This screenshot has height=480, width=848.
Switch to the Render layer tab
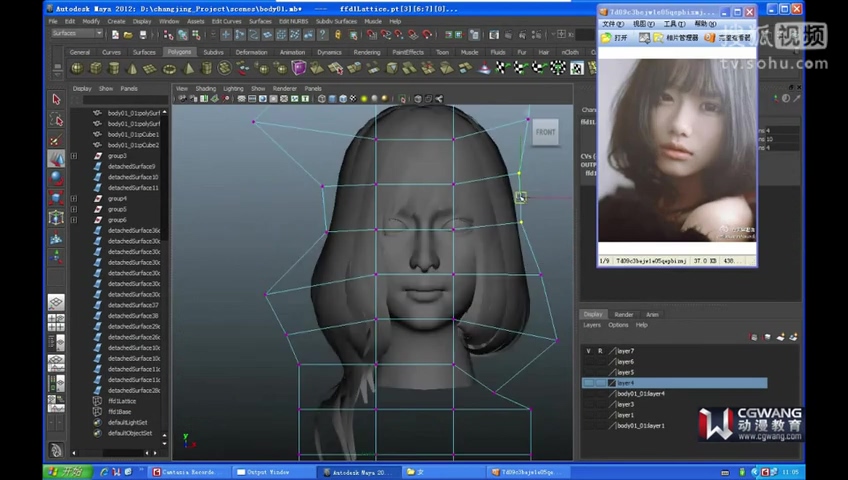tap(623, 314)
